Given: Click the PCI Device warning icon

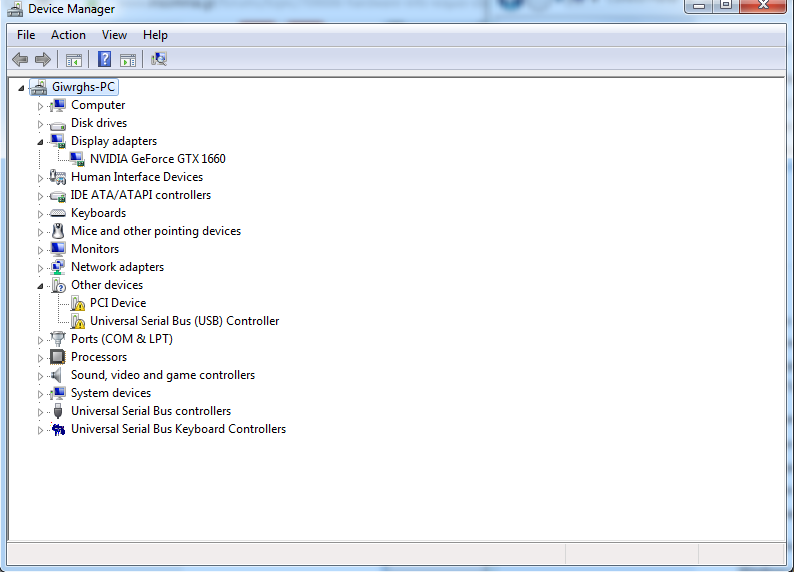Looking at the screenshot, I should coord(77,303).
